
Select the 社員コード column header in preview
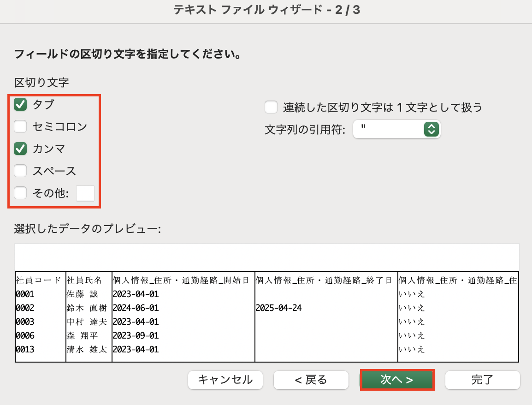(x=39, y=280)
